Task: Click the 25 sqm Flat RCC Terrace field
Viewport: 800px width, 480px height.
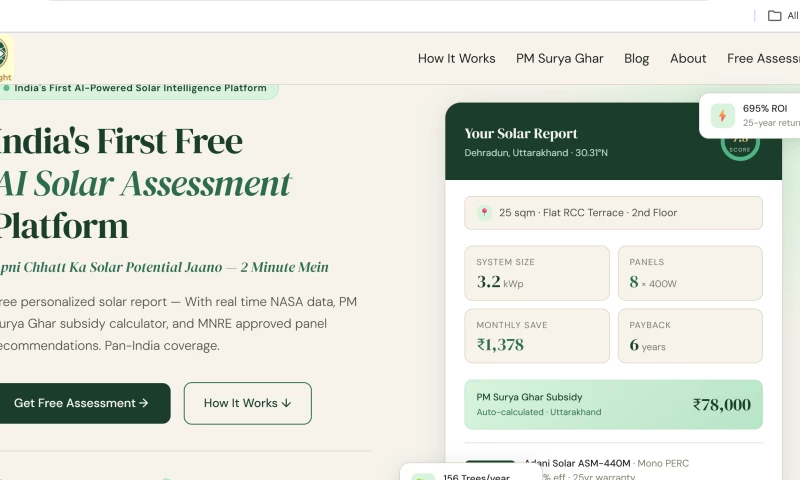Action: [613, 213]
